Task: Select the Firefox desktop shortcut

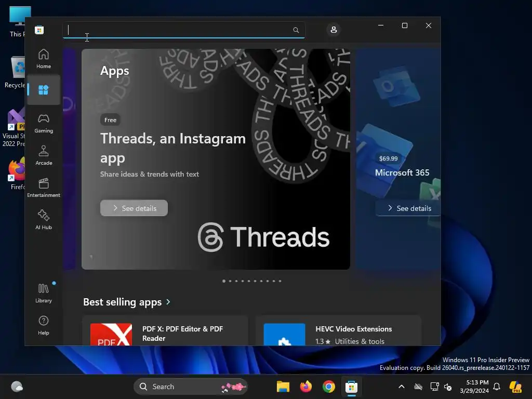Action: click(16, 174)
